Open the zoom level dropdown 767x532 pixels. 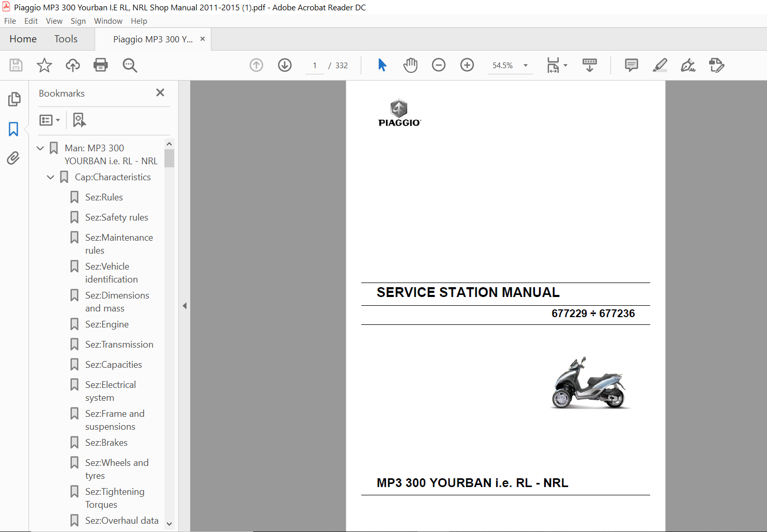(x=526, y=66)
